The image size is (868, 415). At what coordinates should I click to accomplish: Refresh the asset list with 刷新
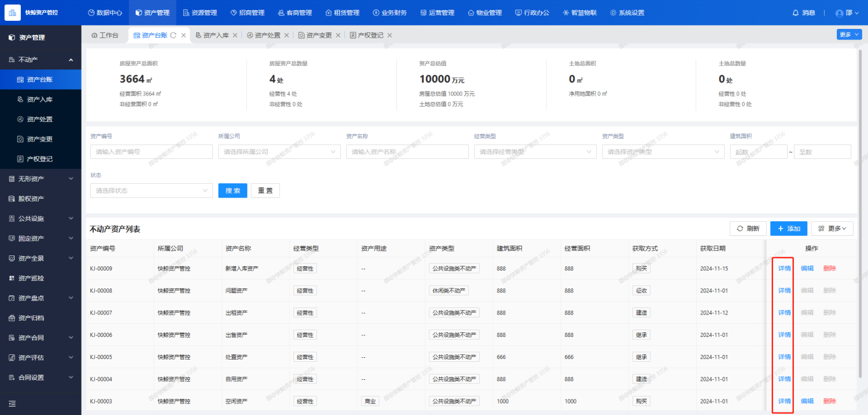click(x=748, y=228)
